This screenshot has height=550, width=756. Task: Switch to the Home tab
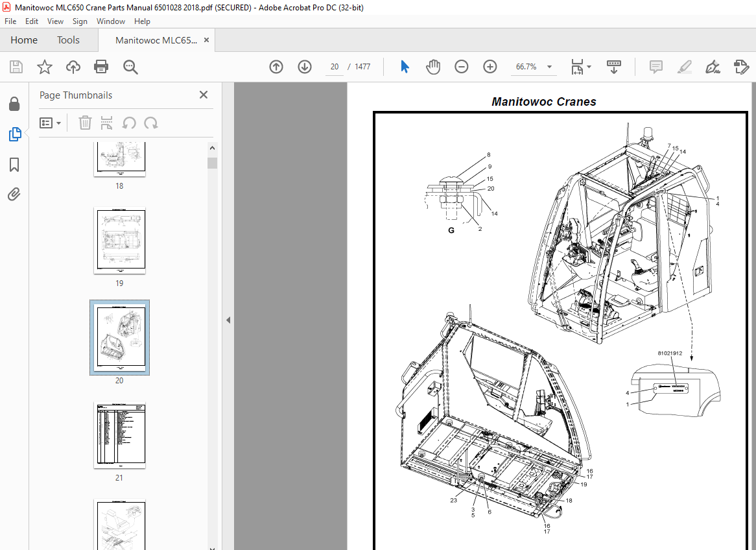pyautogui.click(x=24, y=40)
